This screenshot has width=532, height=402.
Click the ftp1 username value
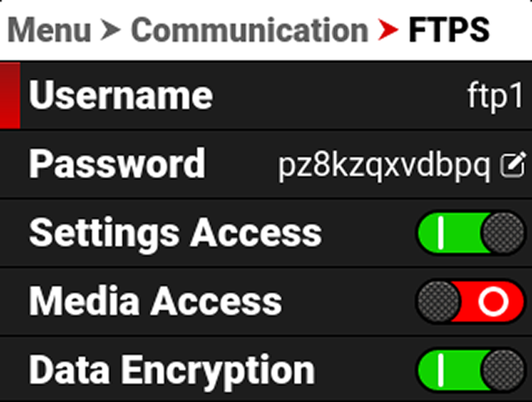(496, 96)
